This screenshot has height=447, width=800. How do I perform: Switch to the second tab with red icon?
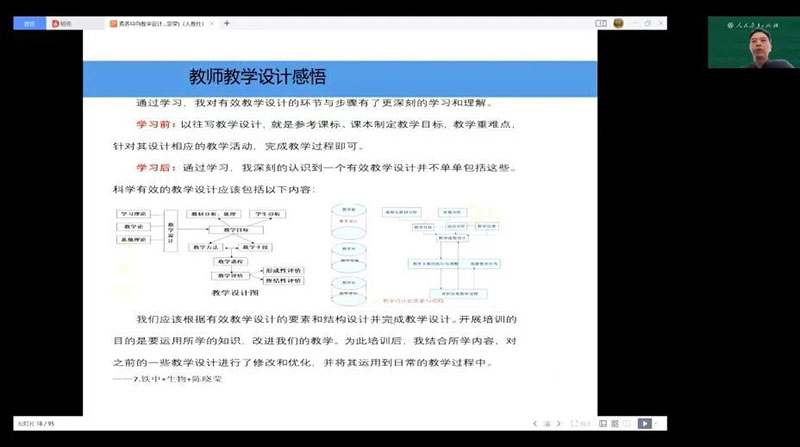pos(74,23)
